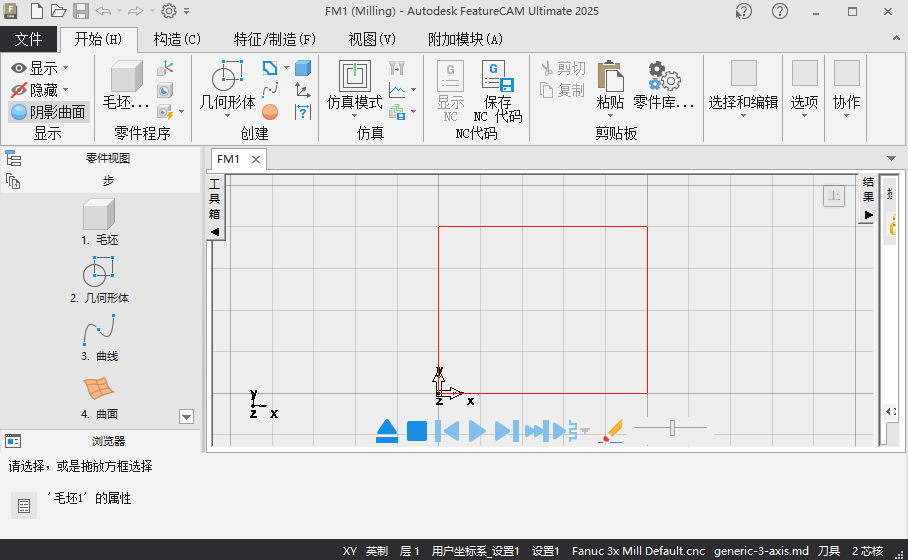Select step 4. 曲面 in steps panel
This screenshot has width=908, height=560.
[99, 398]
